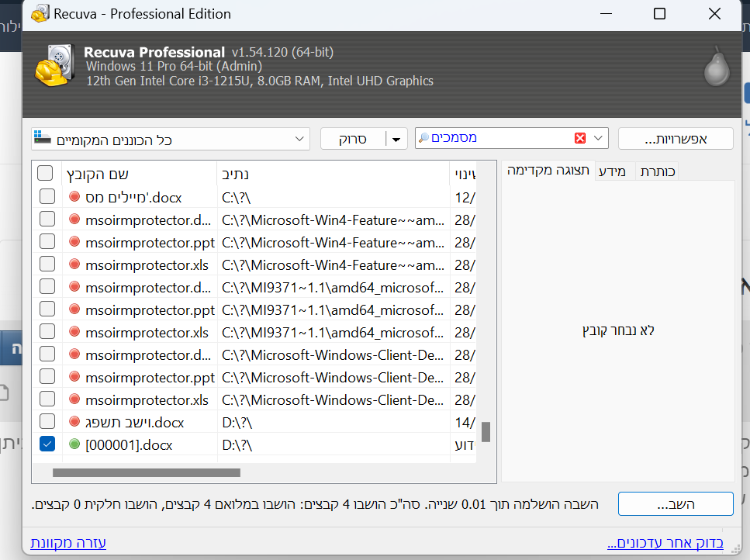This screenshot has height=560, width=750.
Task: Open the עזרה מקוונת online help link
Action: [x=68, y=543]
